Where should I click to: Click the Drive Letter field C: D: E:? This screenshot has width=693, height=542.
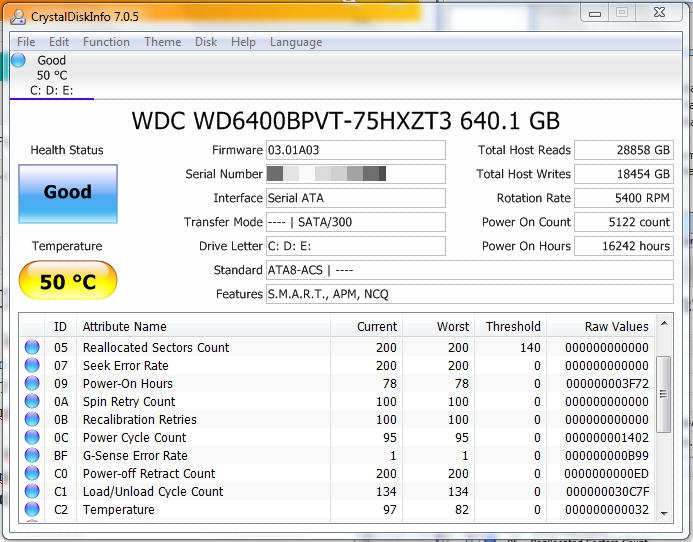click(x=356, y=246)
